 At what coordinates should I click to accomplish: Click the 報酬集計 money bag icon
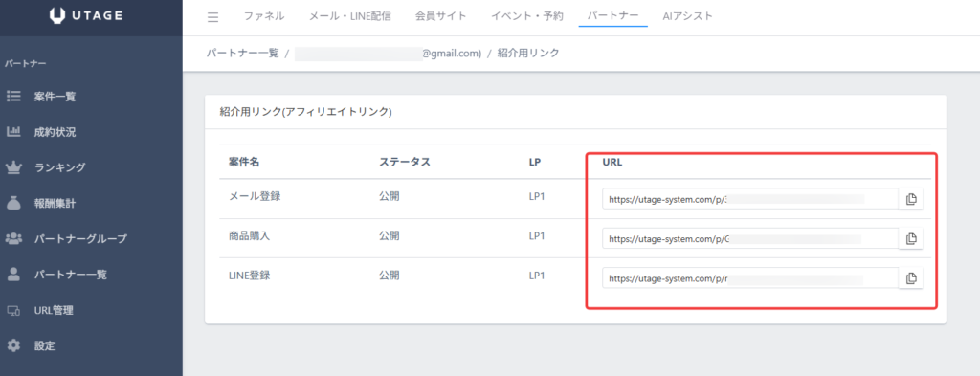(x=13, y=203)
